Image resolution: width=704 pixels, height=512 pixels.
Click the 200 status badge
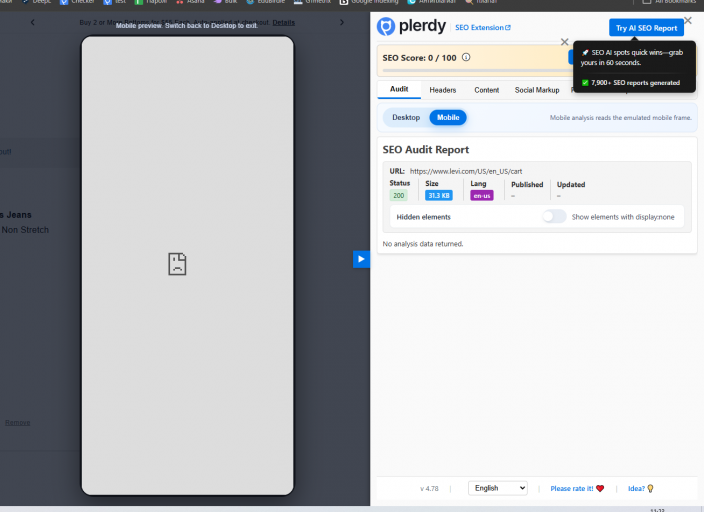click(x=398, y=195)
